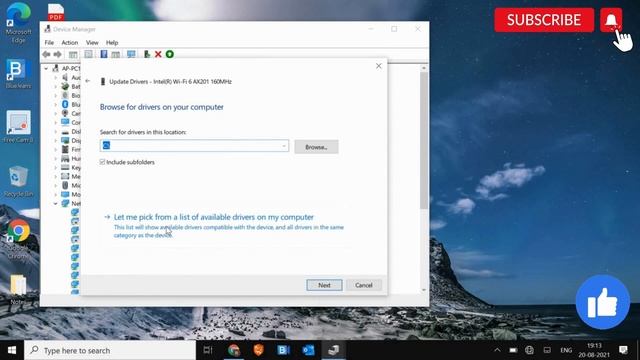The width and height of the screenshot is (640, 360).
Task: Click the Update device driver toolbar icon
Action: pos(147,54)
